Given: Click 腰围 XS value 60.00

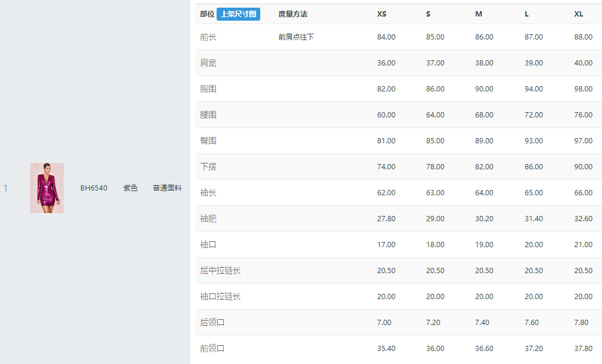Looking at the screenshot, I should click(x=386, y=115).
